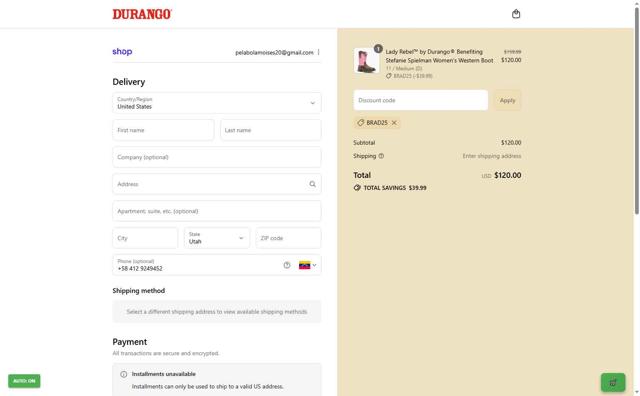Click the Apply discount button
The height and width of the screenshot is (396, 640).
coord(507,100)
